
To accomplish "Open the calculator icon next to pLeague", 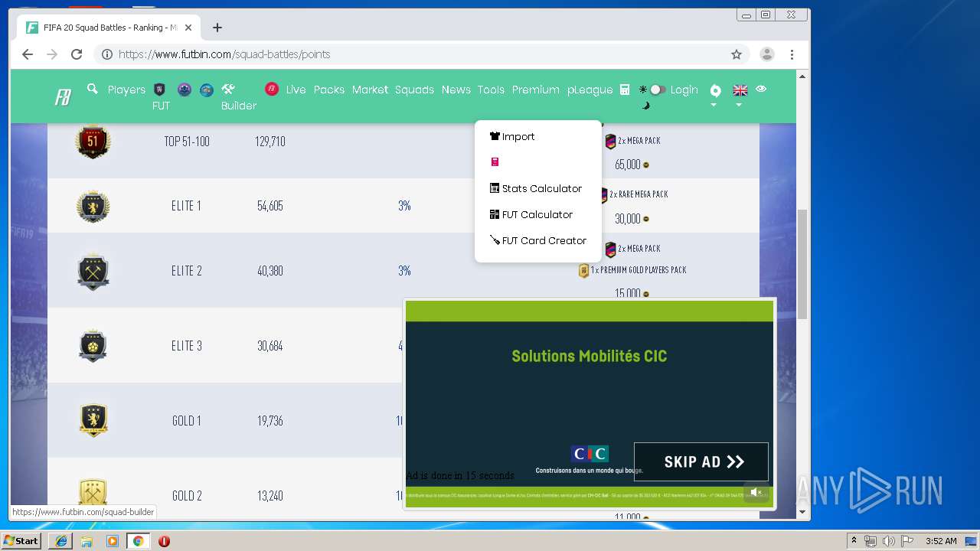I will click(x=625, y=90).
